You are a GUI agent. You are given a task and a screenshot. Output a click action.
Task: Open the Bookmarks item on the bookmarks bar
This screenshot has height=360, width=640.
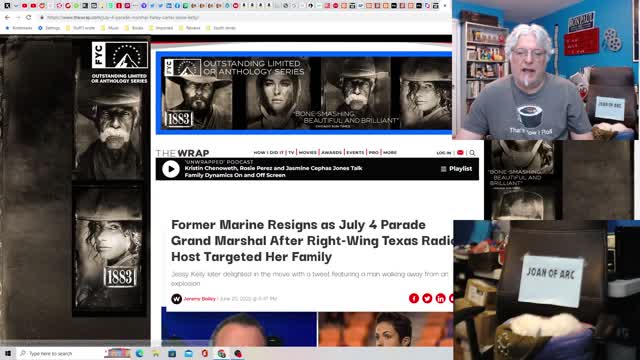(18, 28)
